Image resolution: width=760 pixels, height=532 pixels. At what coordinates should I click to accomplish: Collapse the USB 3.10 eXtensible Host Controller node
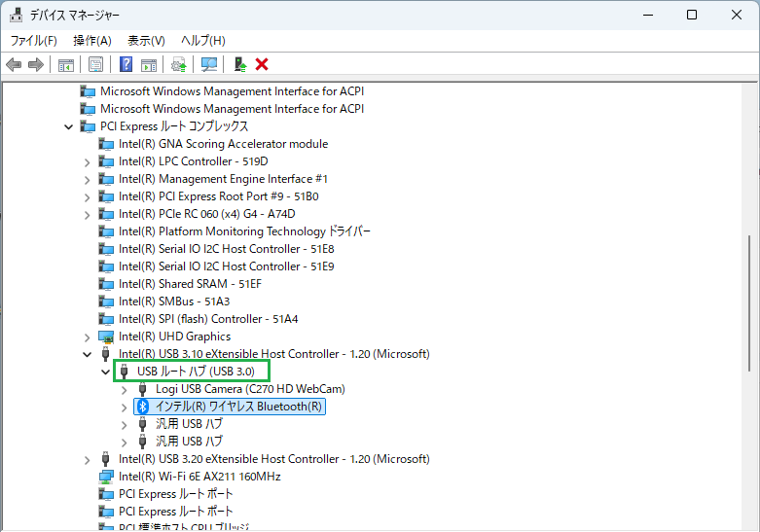(88, 354)
